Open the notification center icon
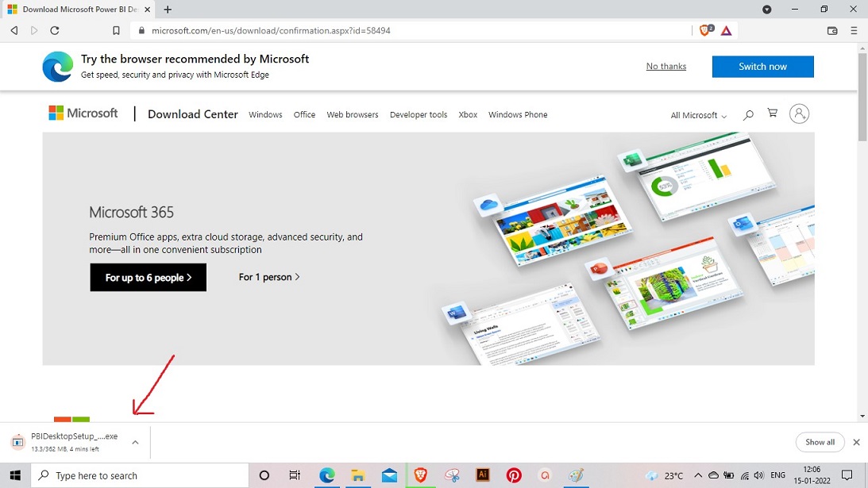Image resolution: width=868 pixels, height=488 pixels. 847,475
